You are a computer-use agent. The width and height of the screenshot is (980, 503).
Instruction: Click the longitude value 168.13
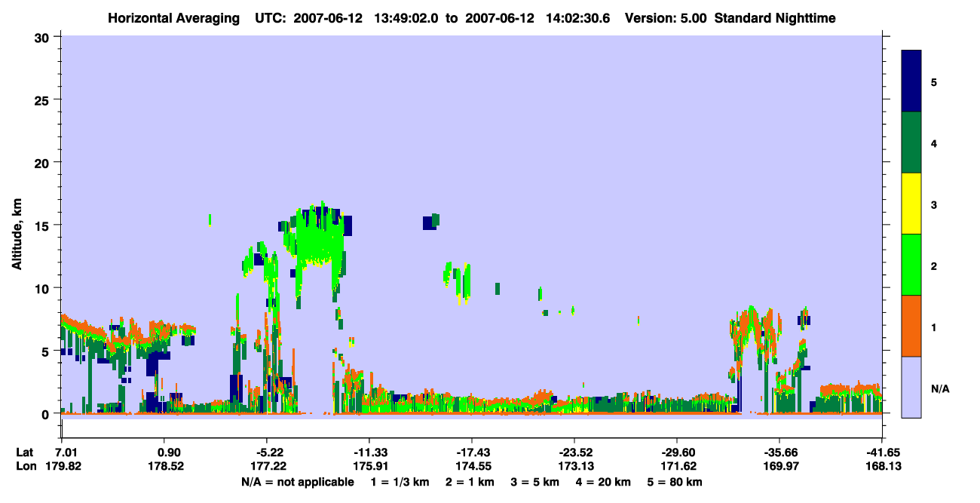(884, 467)
